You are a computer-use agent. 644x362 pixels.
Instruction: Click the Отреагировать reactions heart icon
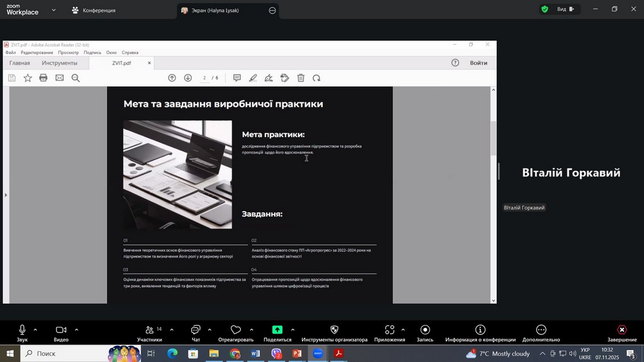click(x=236, y=330)
